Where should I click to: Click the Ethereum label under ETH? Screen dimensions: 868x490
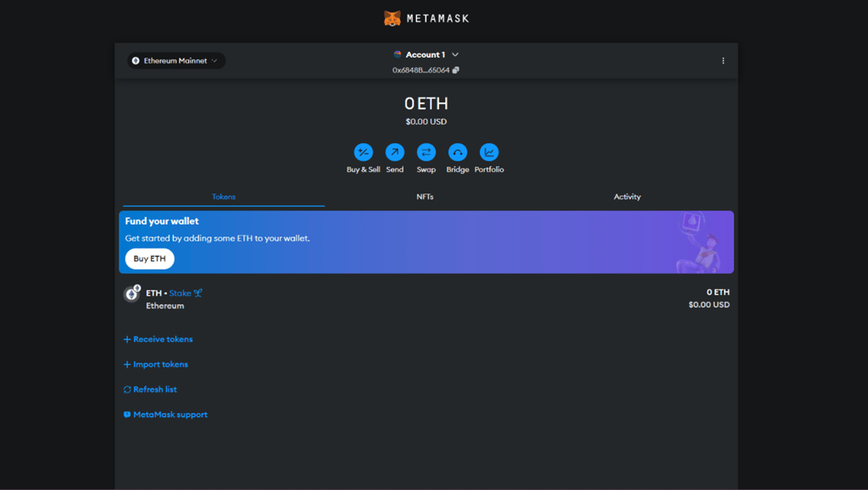tap(165, 306)
